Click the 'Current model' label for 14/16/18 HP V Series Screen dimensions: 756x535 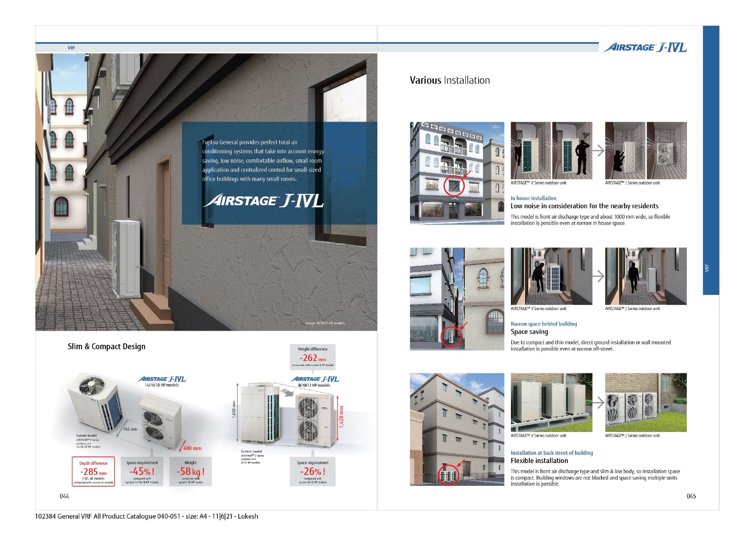click(88, 441)
